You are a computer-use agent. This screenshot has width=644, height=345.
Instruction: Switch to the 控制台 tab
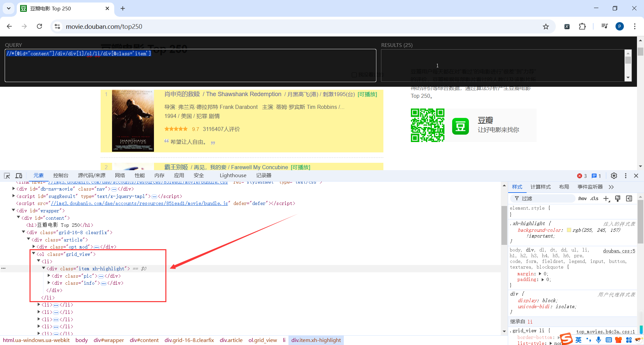(61, 175)
